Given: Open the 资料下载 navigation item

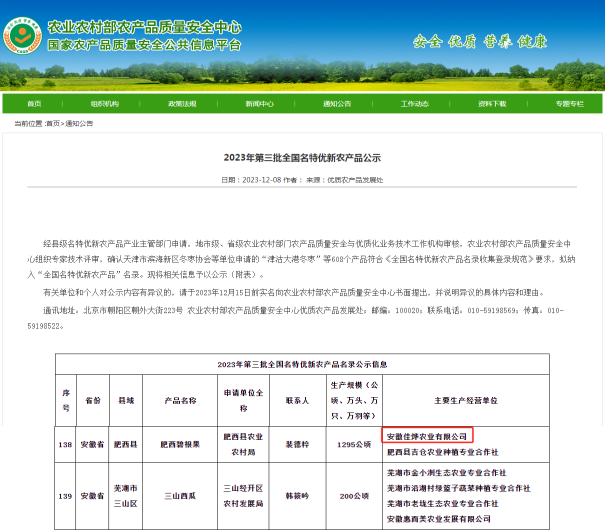Looking at the screenshot, I should (492, 104).
